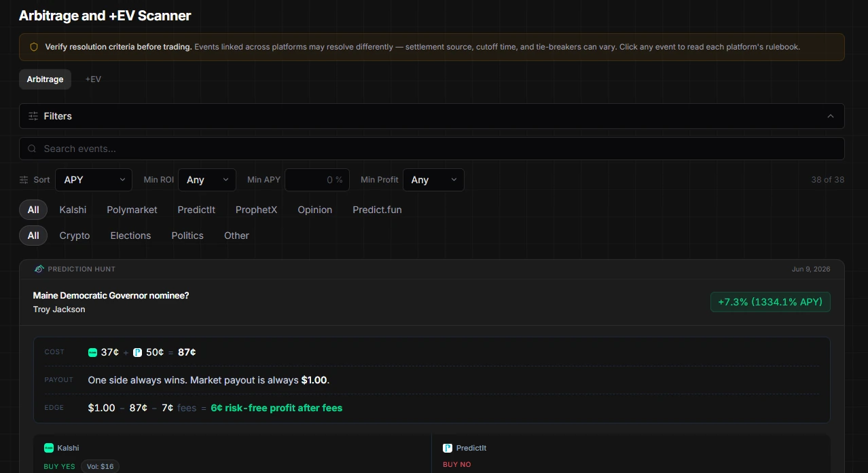Open the Sort APY dropdown

click(94, 180)
